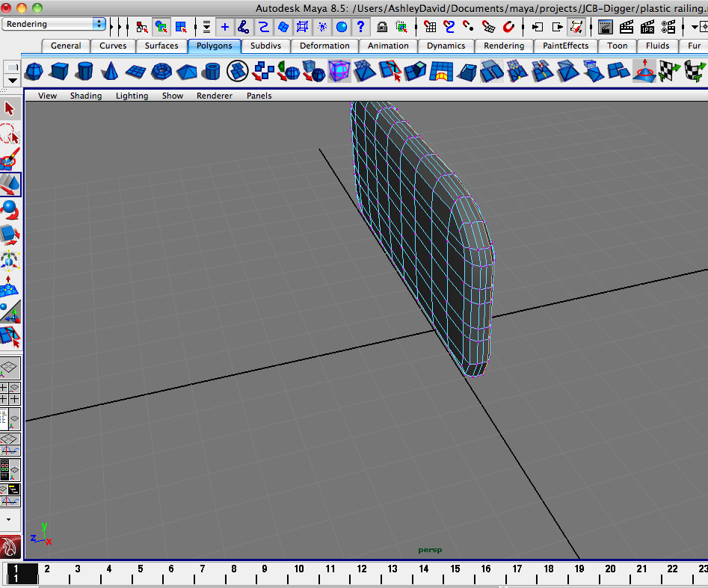Screen dimensions: 708x588
Task: Toggle curves selection mask
Action: pyautogui.click(x=264, y=27)
